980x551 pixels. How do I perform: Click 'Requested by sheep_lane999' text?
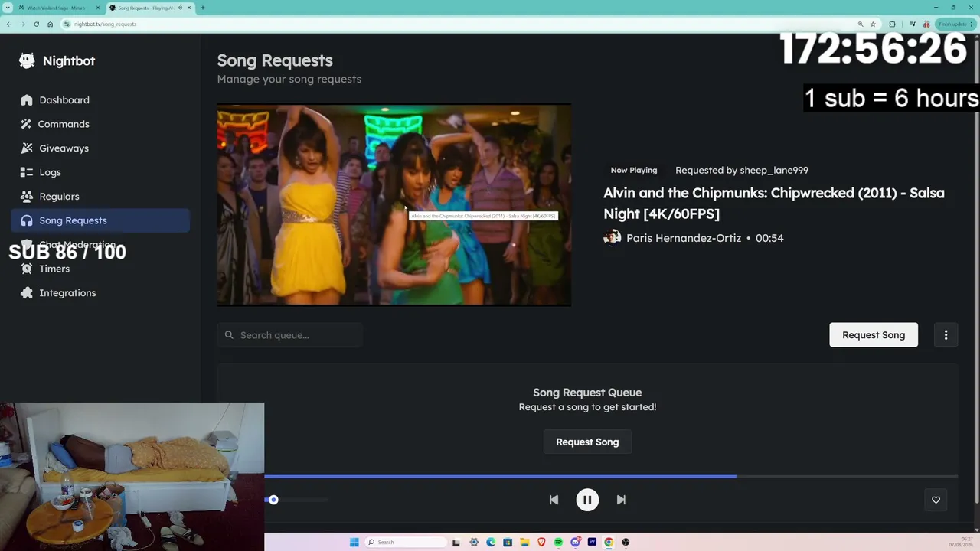point(742,170)
